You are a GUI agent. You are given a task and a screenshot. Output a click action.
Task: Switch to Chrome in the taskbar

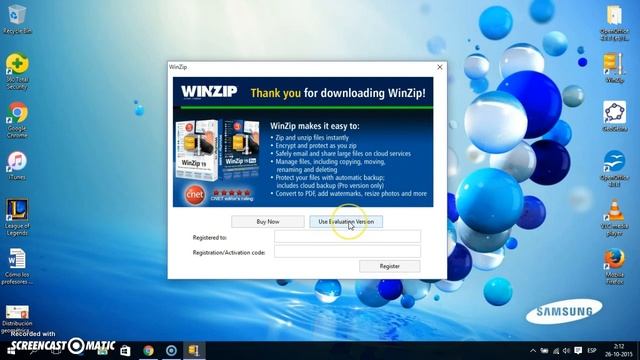tap(148, 351)
